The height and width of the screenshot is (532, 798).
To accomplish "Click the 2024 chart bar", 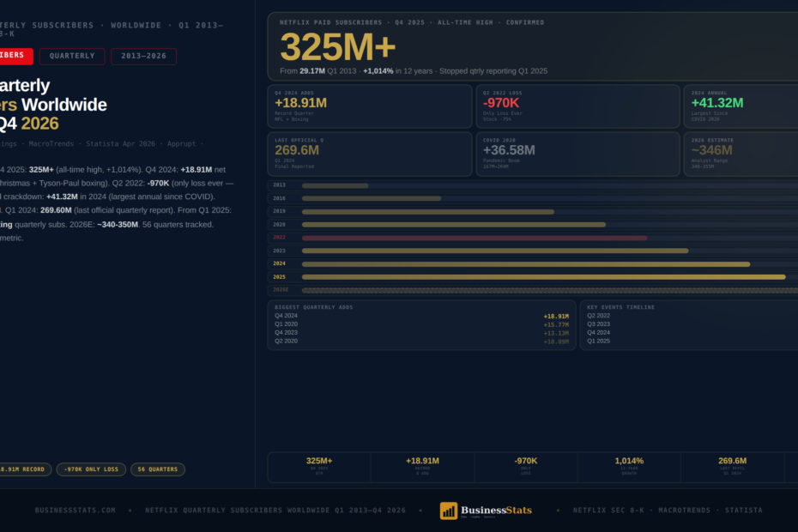I will tap(526, 264).
